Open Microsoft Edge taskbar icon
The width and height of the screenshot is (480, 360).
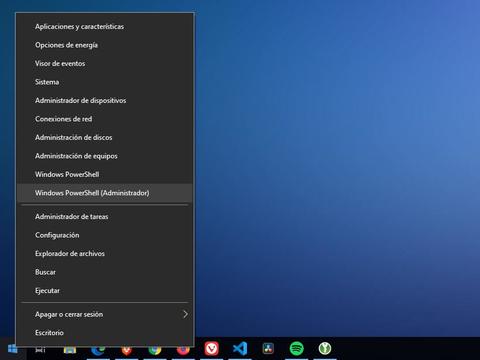98,350
